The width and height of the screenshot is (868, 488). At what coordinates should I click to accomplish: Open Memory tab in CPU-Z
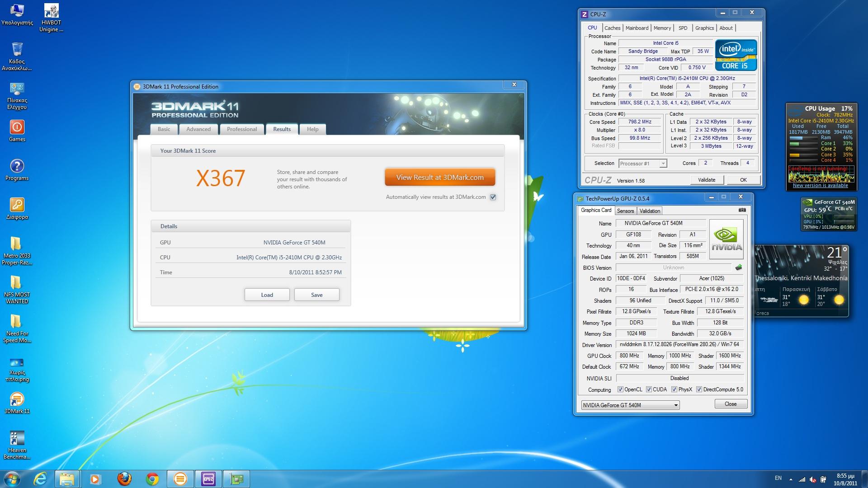662,28
